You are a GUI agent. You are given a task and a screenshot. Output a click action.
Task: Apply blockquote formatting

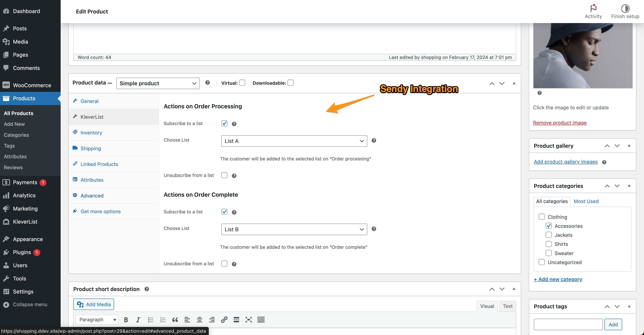click(x=175, y=319)
